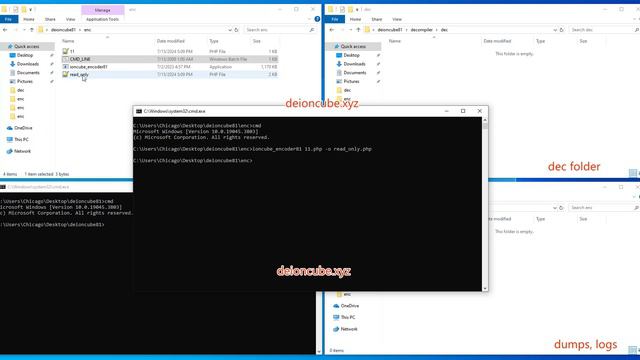Image resolution: width=640 pixels, height=360 pixels.
Task: Open OneDrive in the enc window sidebar
Action: [23, 128]
